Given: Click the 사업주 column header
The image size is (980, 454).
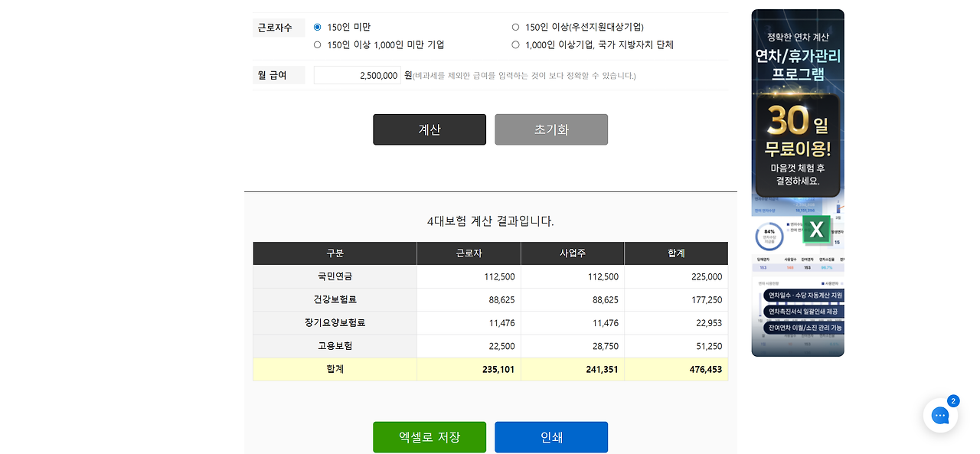Looking at the screenshot, I should coord(572,253).
